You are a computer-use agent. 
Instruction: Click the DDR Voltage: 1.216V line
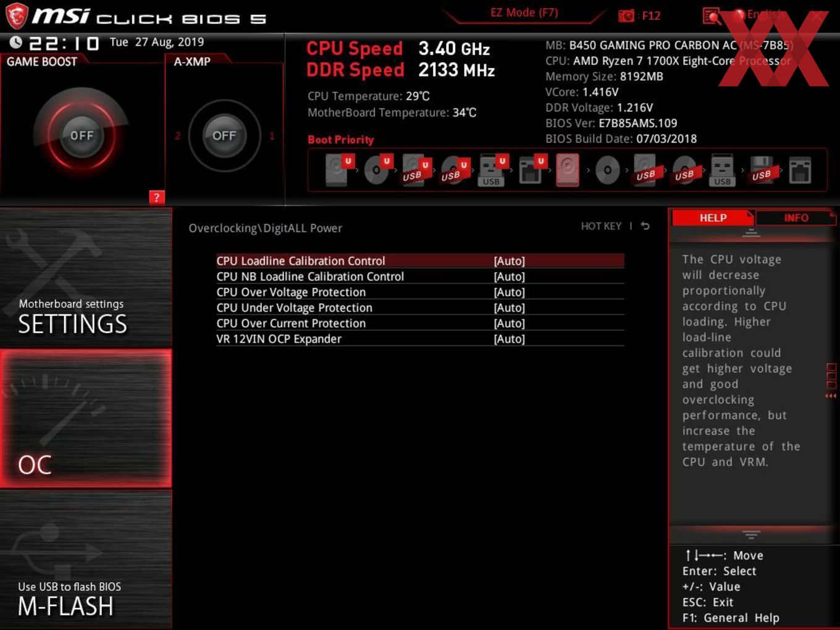(x=599, y=107)
